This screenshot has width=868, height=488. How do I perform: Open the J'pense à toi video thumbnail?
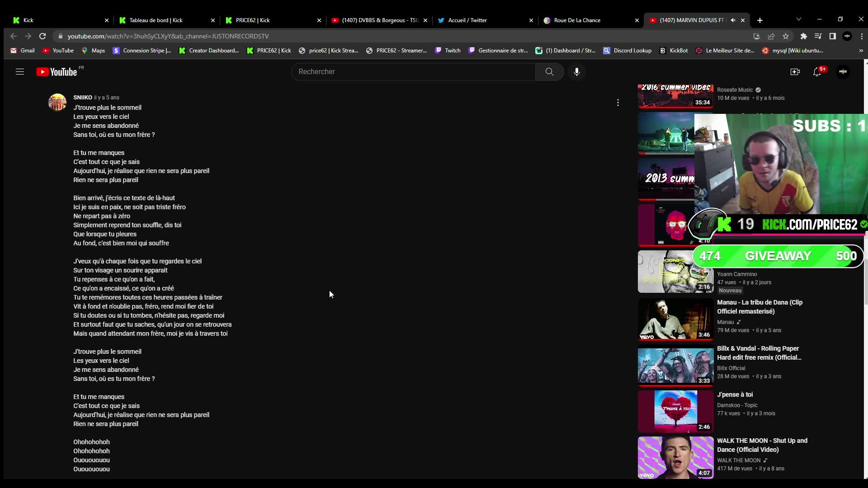(675, 411)
